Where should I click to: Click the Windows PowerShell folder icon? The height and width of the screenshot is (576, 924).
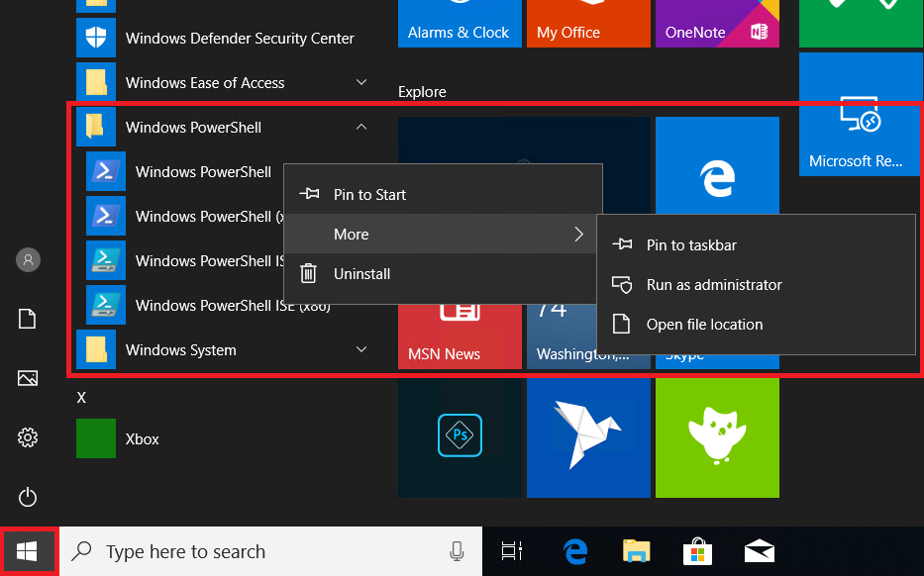pyautogui.click(x=96, y=127)
